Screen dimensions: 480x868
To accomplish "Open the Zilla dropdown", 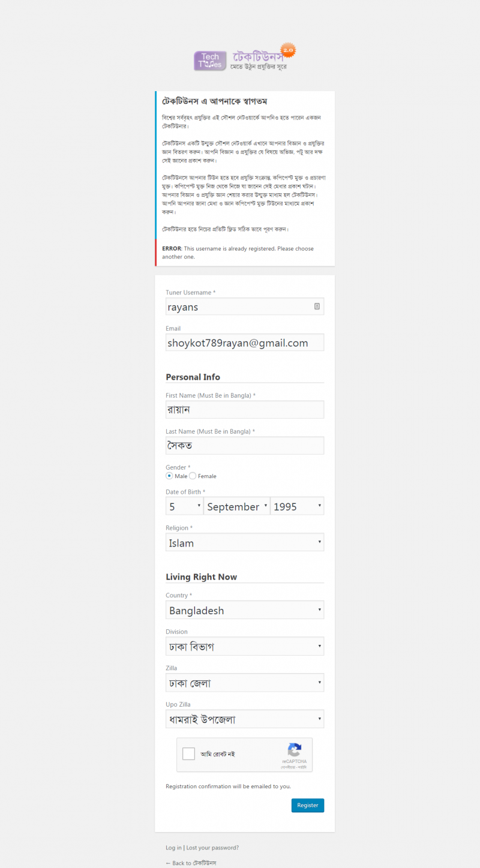I will pyautogui.click(x=245, y=683).
